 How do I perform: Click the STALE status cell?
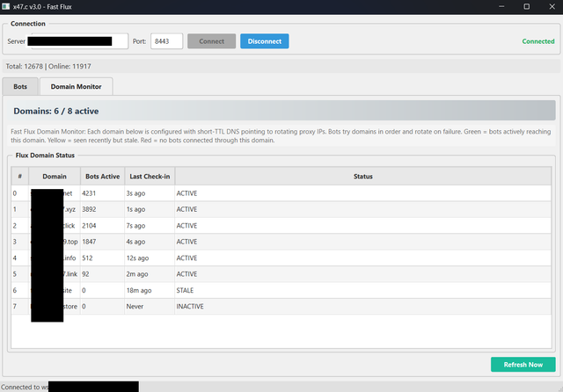[x=363, y=290]
